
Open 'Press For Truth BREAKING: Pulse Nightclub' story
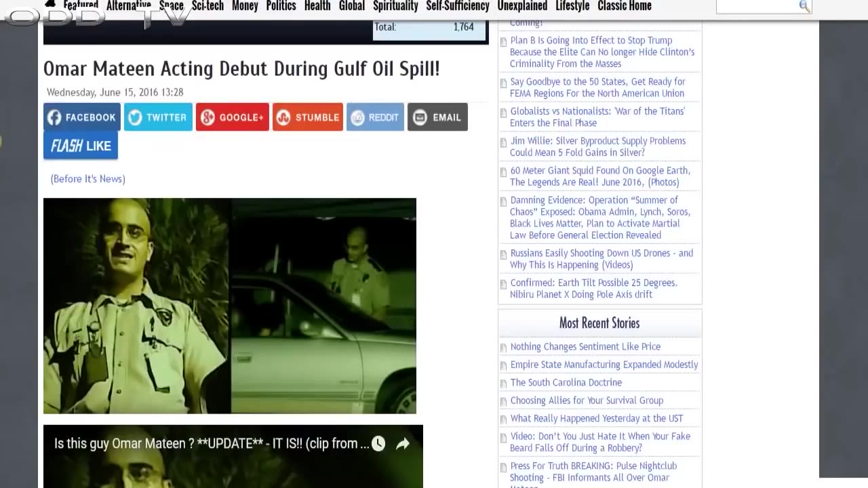593,474
